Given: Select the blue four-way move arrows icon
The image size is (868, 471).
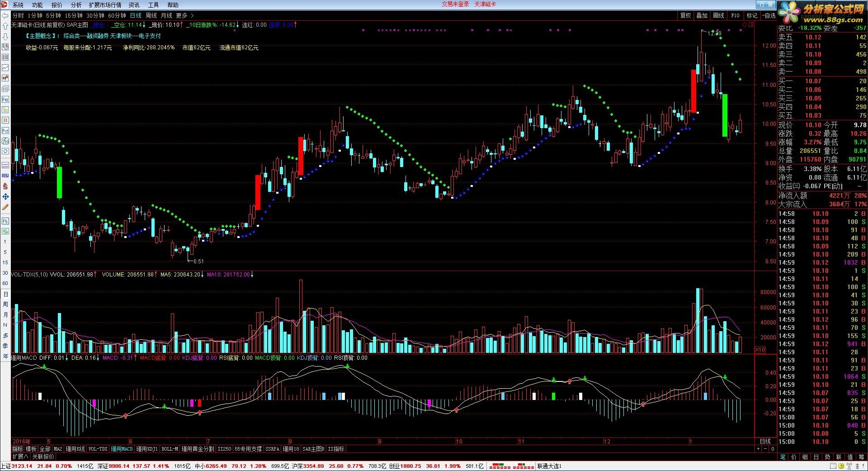Looking at the screenshot, I should (x=5, y=196).
